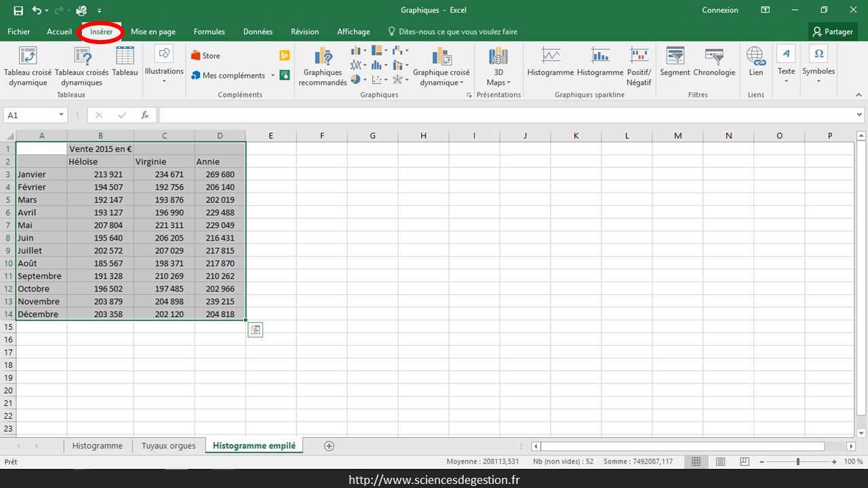The width and height of the screenshot is (868, 488).
Task: Switch to the Tuyaux orgues sheet
Action: (168, 445)
